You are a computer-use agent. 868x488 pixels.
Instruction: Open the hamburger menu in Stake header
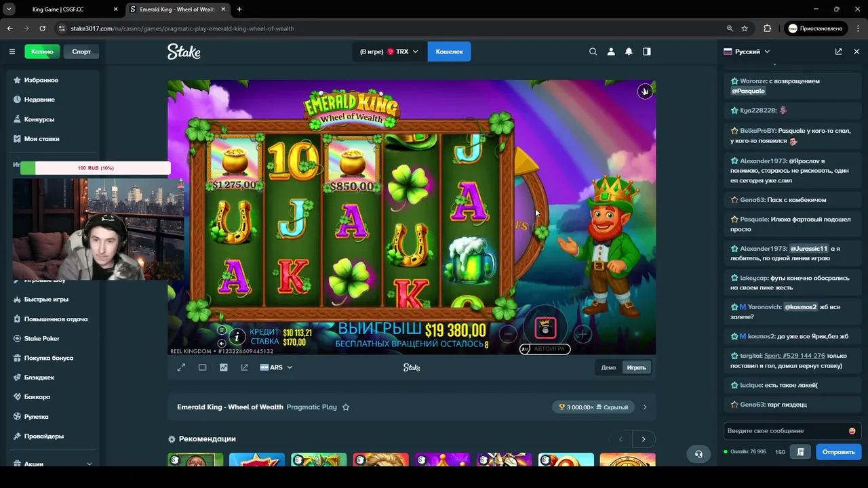click(12, 52)
